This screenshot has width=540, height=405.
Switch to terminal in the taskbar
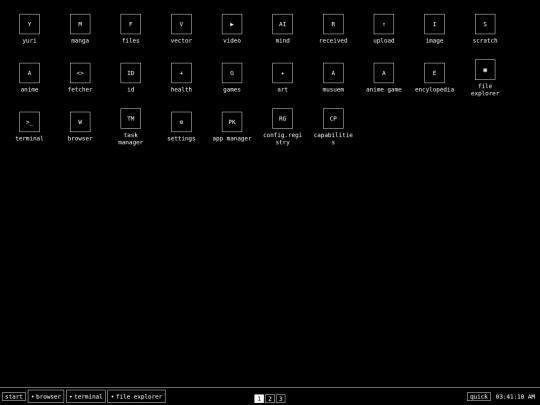(x=86, y=396)
